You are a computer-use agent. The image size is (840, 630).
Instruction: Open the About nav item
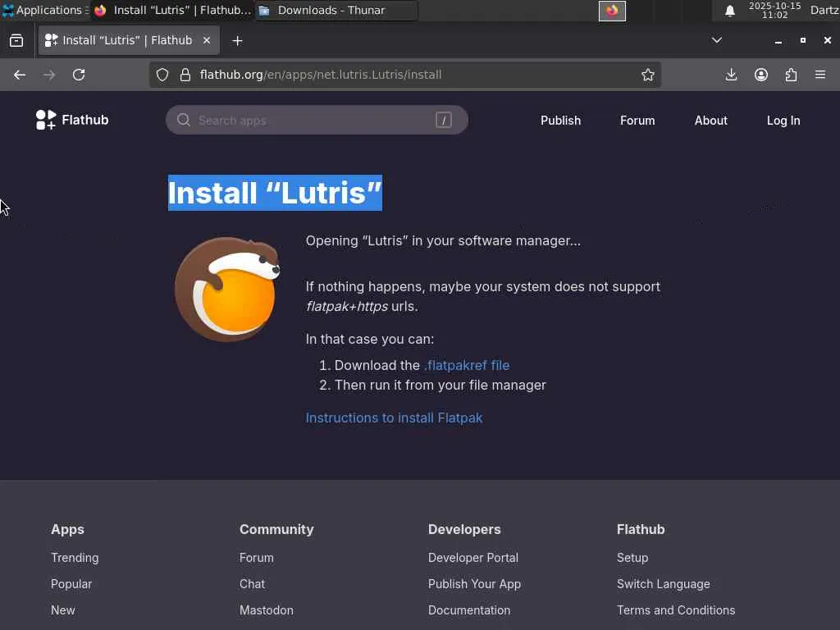tap(711, 121)
